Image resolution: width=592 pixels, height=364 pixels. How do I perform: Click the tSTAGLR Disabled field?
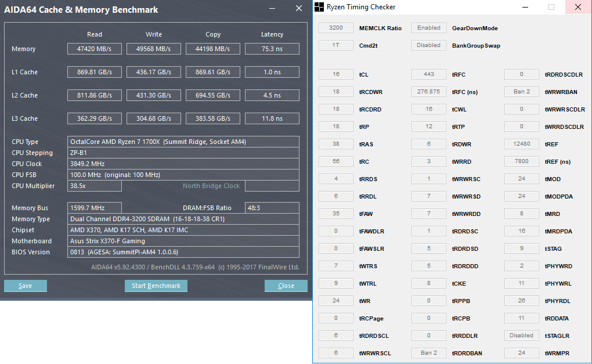pyautogui.click(x=522, y=336)
